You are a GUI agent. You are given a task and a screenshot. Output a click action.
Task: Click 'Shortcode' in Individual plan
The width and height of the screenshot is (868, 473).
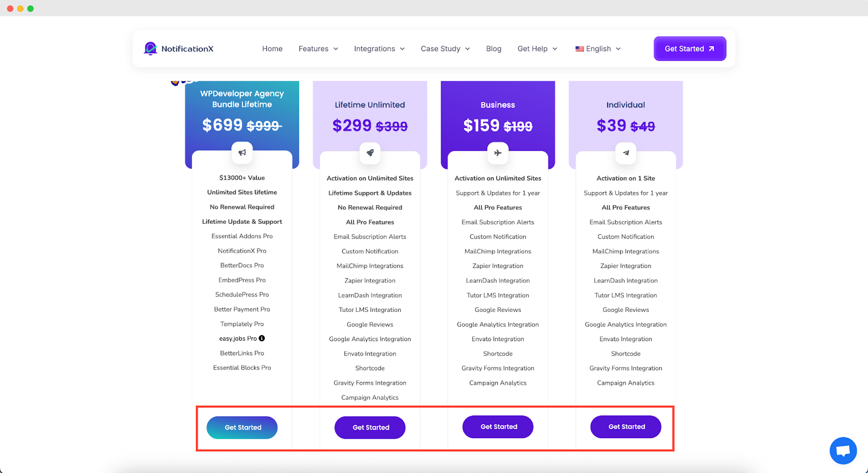point(626,354)
